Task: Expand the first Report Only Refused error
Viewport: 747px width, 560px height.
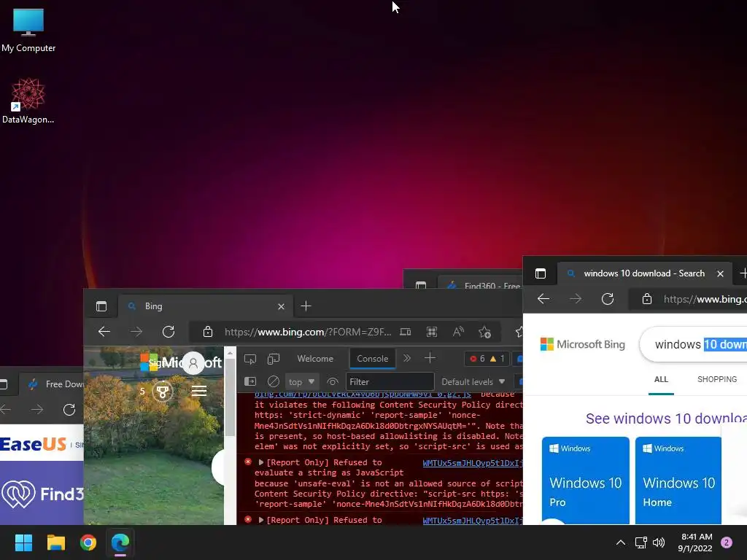Action: click(260, 462)
